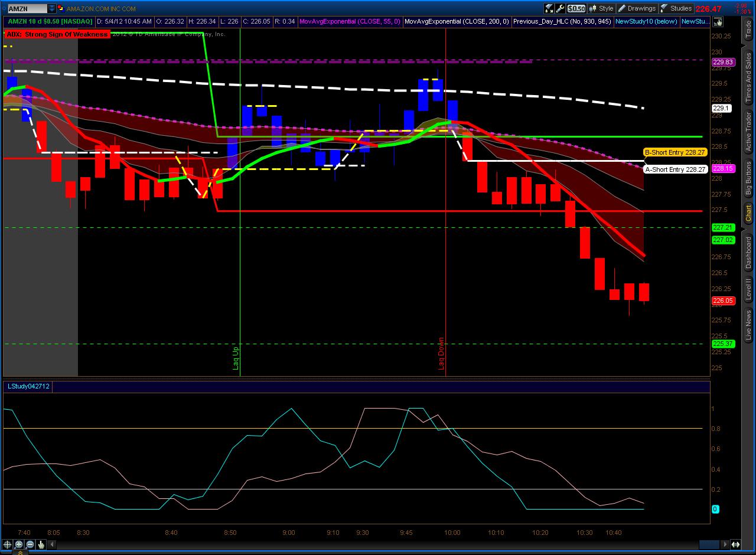756x555 pixels.
Task: Click the expand time axis icon
Action: pos(736,544)
